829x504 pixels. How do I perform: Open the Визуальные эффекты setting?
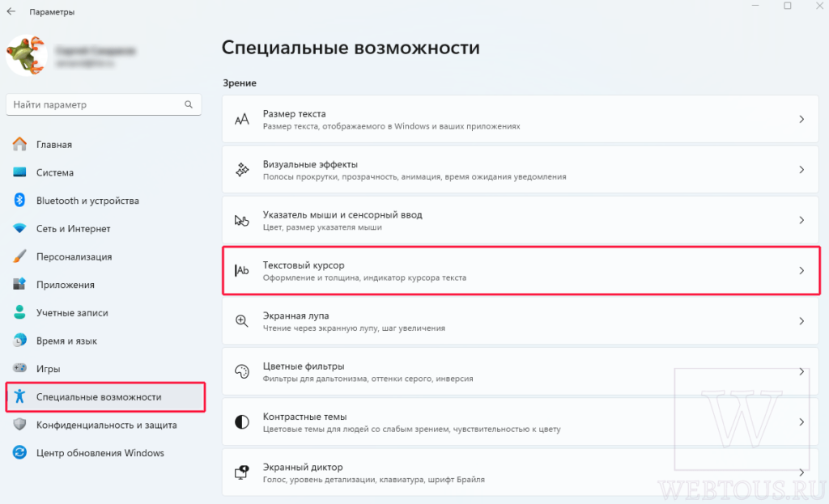(521, 170)
